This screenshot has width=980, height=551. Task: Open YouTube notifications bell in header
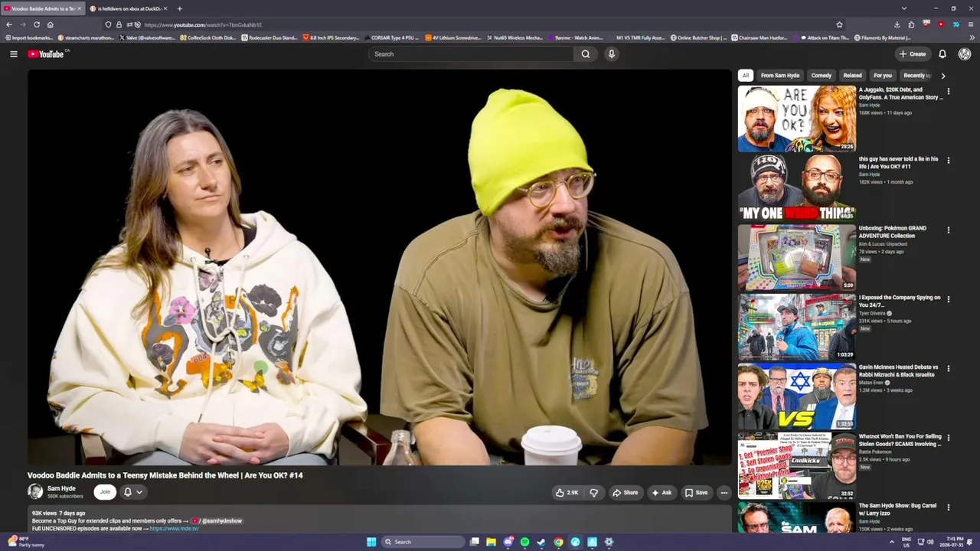coord(942,54)
